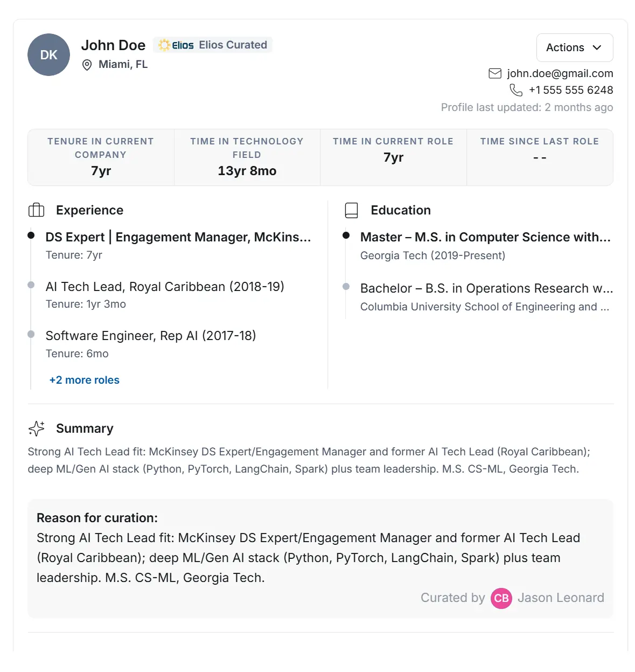Click Columbia University School of Engineering text
This screenshot has width=635, height=672.
tap(485, 307)
